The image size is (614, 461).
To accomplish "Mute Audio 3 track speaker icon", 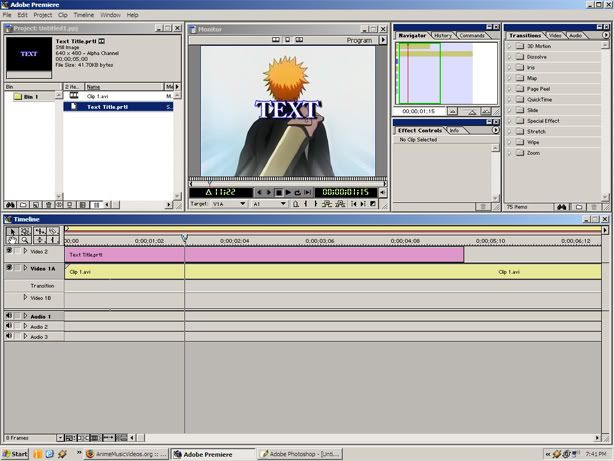I will point(9,336).
